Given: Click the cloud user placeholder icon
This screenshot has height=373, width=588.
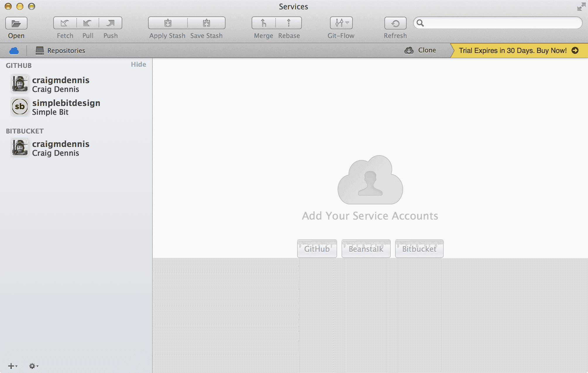Looking at the screenshot, I should point(370,180).
